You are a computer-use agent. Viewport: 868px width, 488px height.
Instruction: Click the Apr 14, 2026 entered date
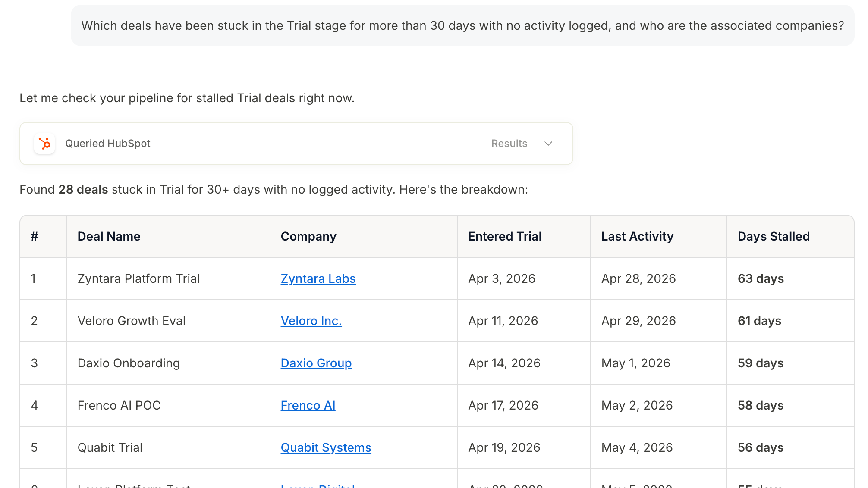[x=504, y=363]
